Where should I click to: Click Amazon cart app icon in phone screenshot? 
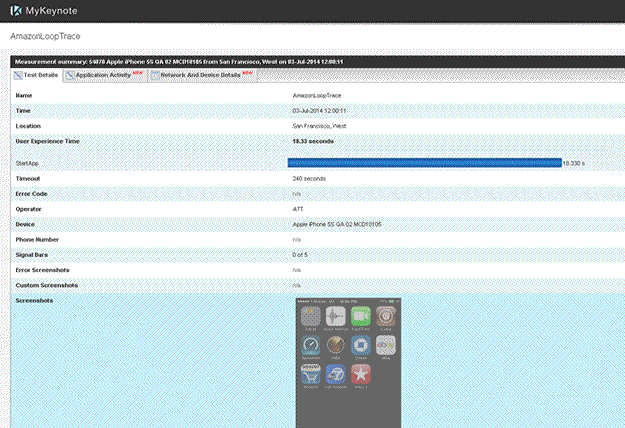[311, 374]
